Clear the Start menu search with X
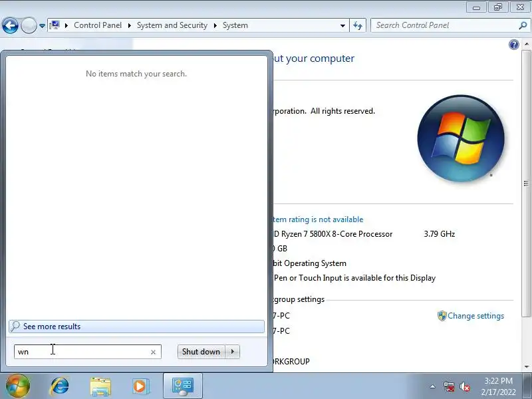 tap(153, 352)
